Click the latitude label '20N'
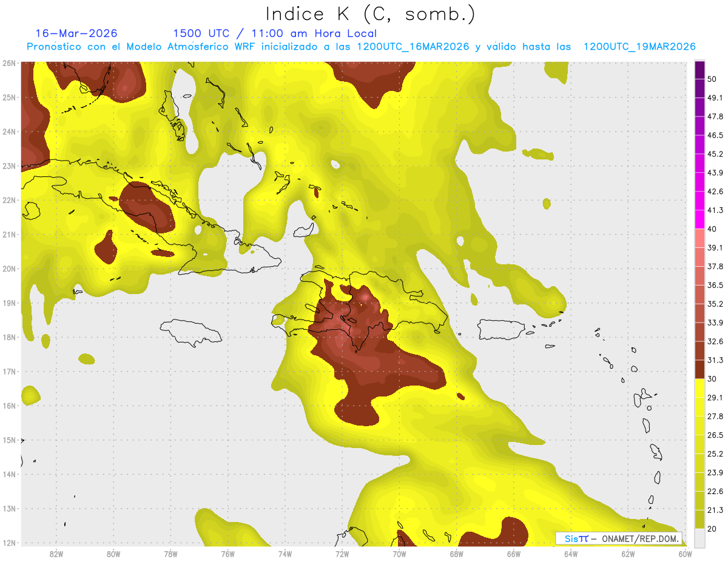This screenshot has width=728, height=562. pos(9,269)
